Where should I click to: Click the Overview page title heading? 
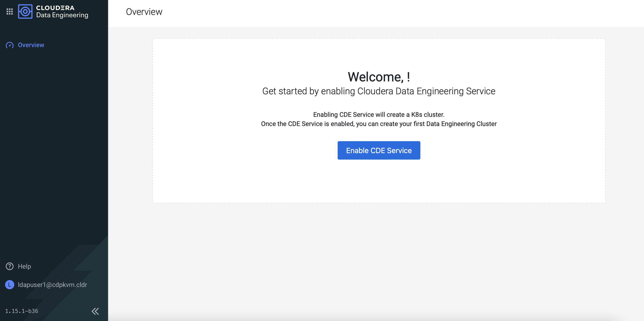click(x=144, y=12)
